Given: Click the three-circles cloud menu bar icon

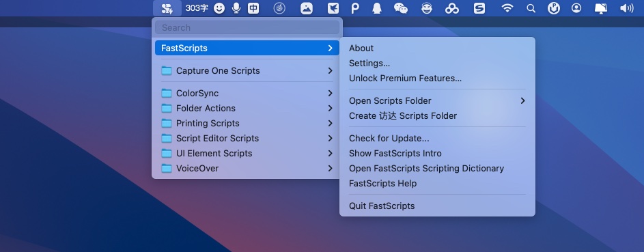Looking at the screenshot, I should tap(452, 8).
